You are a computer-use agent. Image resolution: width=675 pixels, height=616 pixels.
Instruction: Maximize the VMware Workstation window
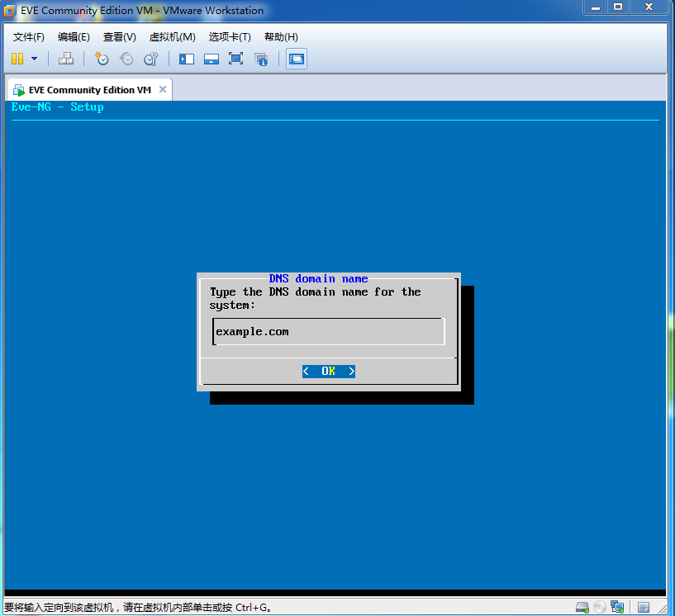pyautogui.click(x=618, y=7)
